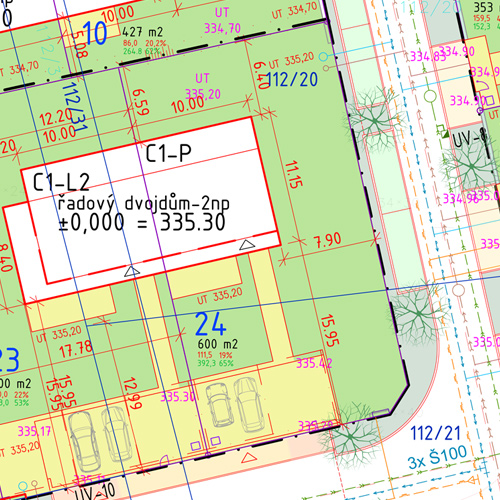Click the cyan circle utility node near 112/20
This screenshot has height=500, width=500.
323,56
